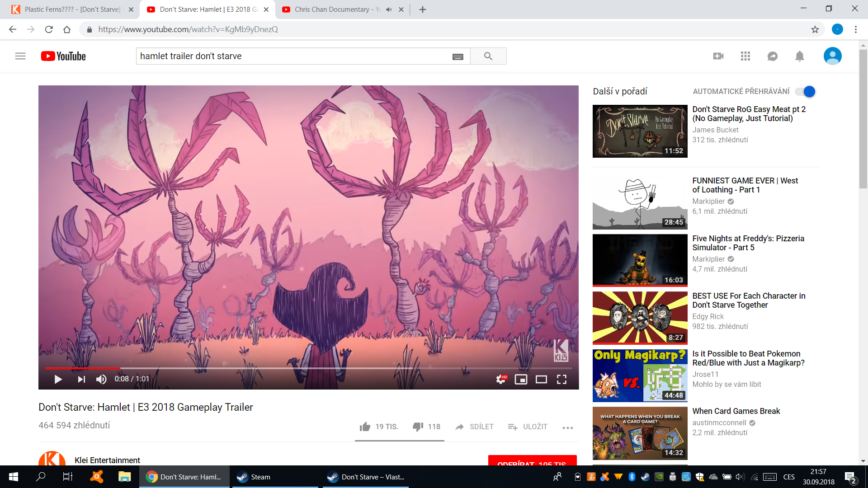Click the SDÍLET share button

[475, 427]
